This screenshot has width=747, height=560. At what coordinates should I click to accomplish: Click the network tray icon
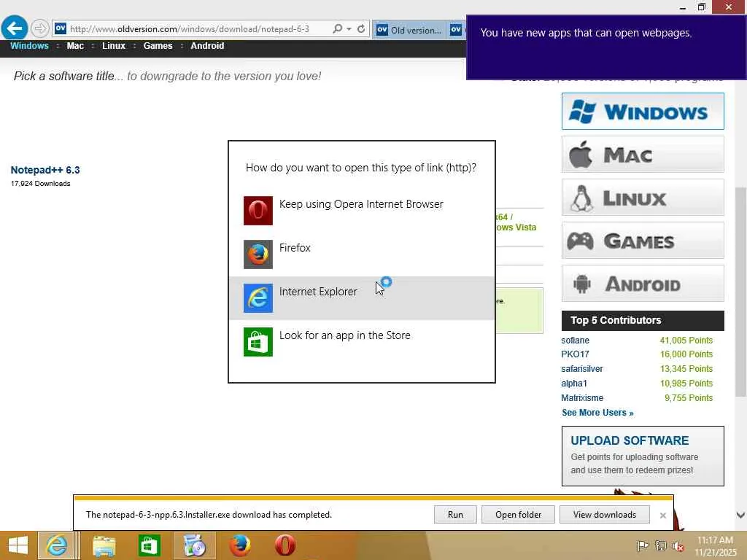[661, 546]
